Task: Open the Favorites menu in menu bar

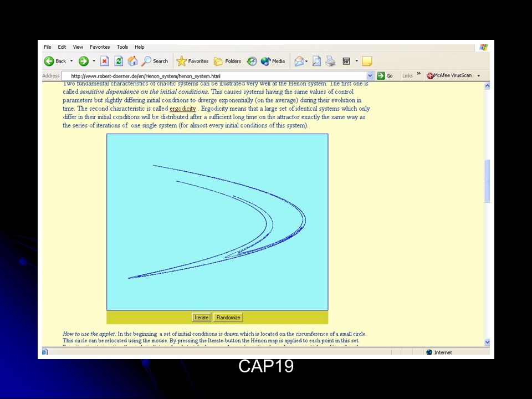Action: coord(100,47)
